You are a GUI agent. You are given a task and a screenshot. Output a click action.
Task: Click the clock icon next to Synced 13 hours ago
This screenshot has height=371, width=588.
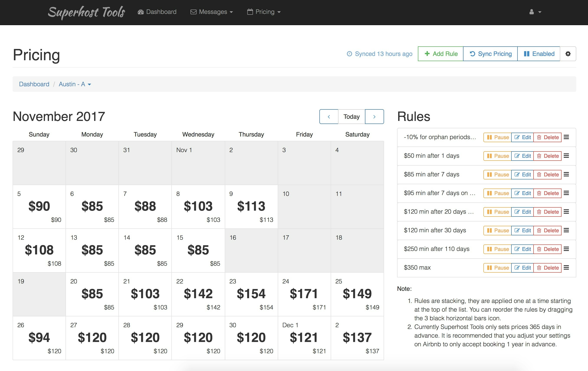[x=350, y=54]
